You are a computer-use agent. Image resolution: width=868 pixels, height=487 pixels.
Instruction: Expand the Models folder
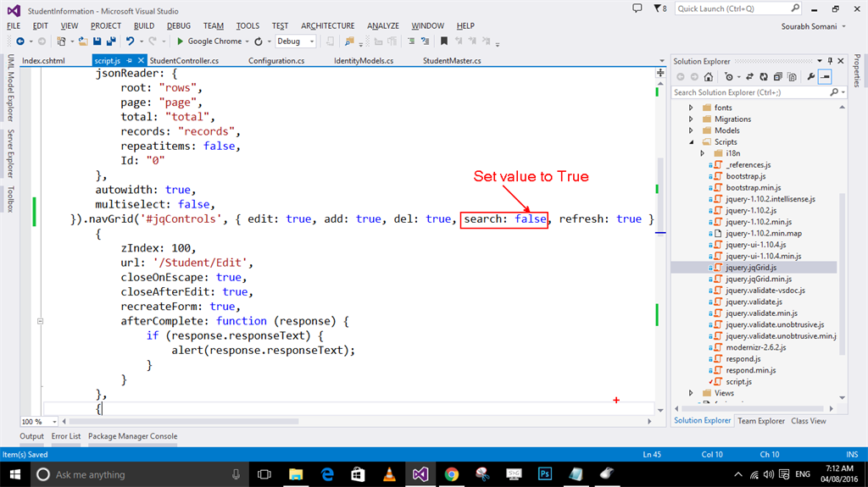691,130
